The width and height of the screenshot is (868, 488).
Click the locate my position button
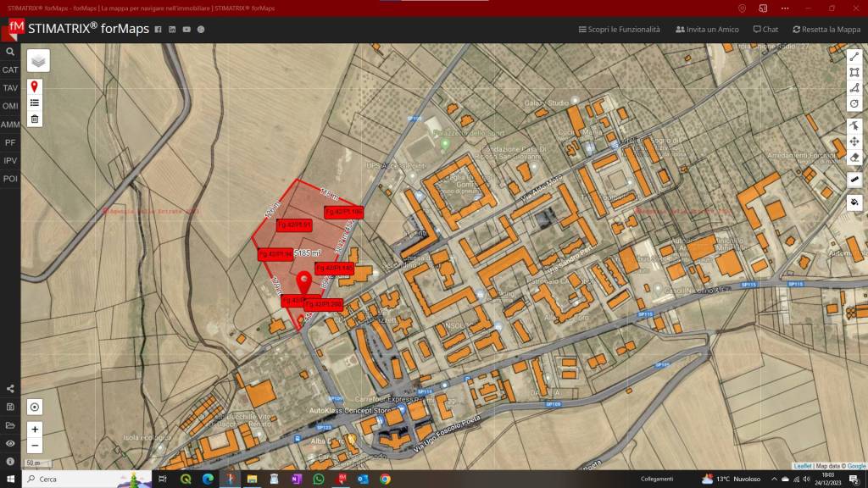point(34,408)
